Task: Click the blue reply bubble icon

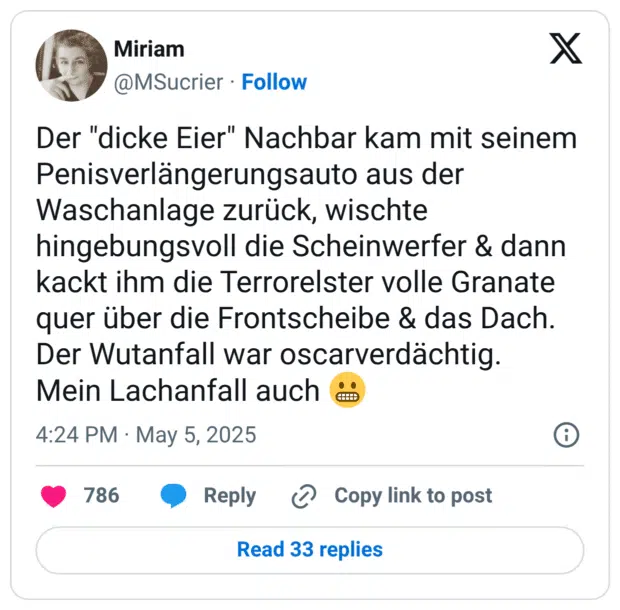Action: pos(174,495)
